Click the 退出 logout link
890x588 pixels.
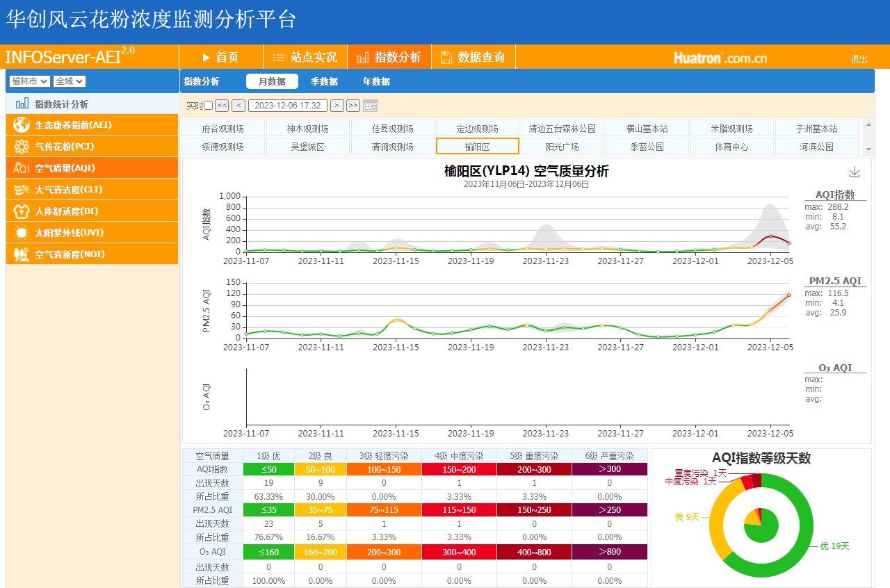(859, 59)
